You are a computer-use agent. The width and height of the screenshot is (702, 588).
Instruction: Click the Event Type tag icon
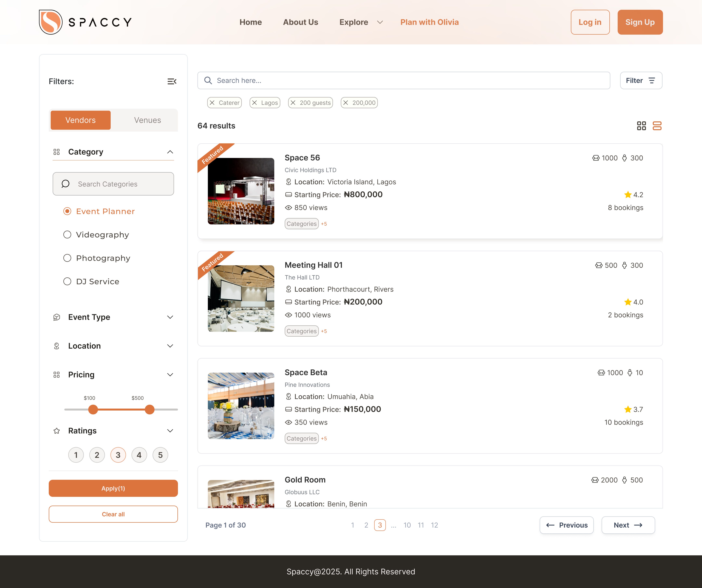[57, 317]
